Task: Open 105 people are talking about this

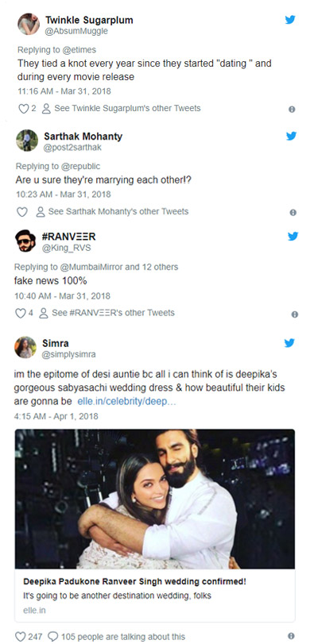Action: 116,637
